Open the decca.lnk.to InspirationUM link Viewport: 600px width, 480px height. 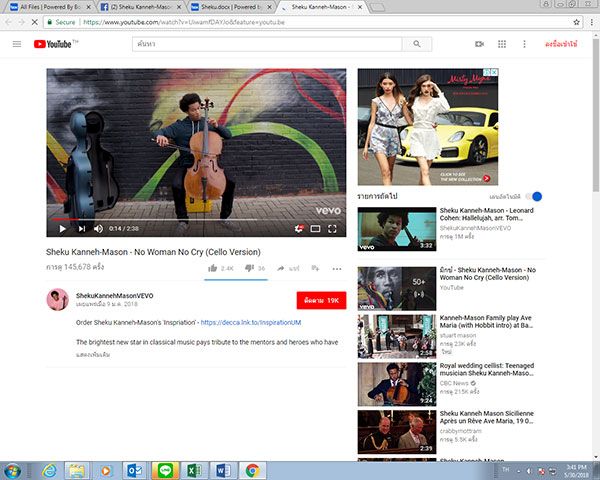(x=251, y=323)
